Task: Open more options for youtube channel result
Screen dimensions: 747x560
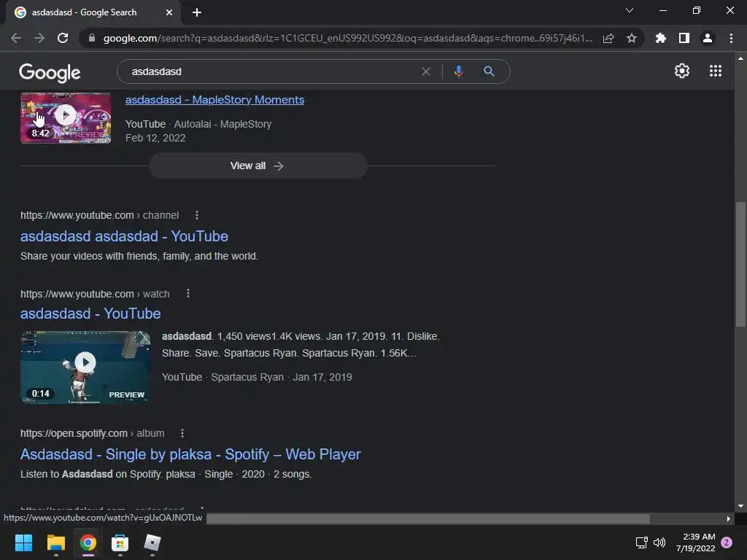Action: point(197,215)
